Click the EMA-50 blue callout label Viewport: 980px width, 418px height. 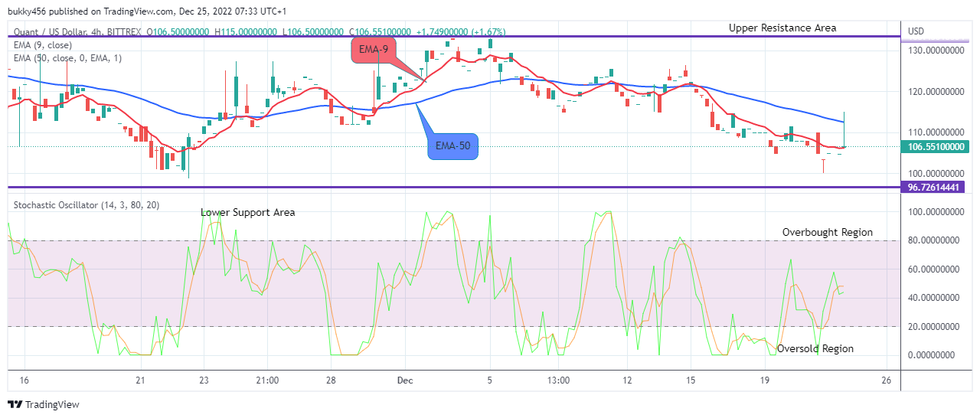[452, 145]
